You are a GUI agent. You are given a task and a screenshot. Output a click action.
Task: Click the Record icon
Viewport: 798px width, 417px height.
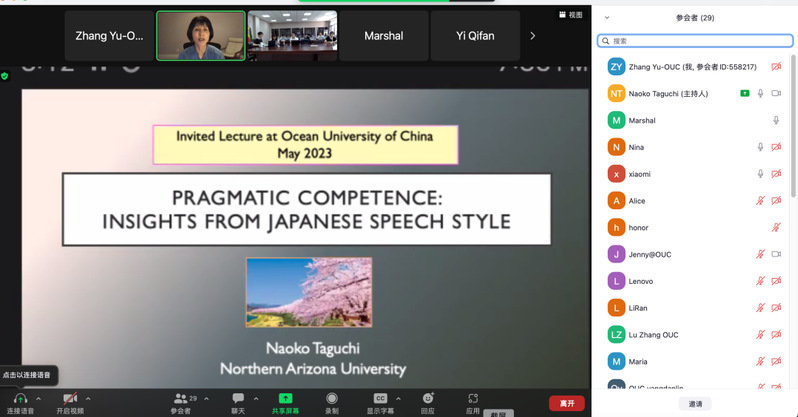(x=332, y=398)
